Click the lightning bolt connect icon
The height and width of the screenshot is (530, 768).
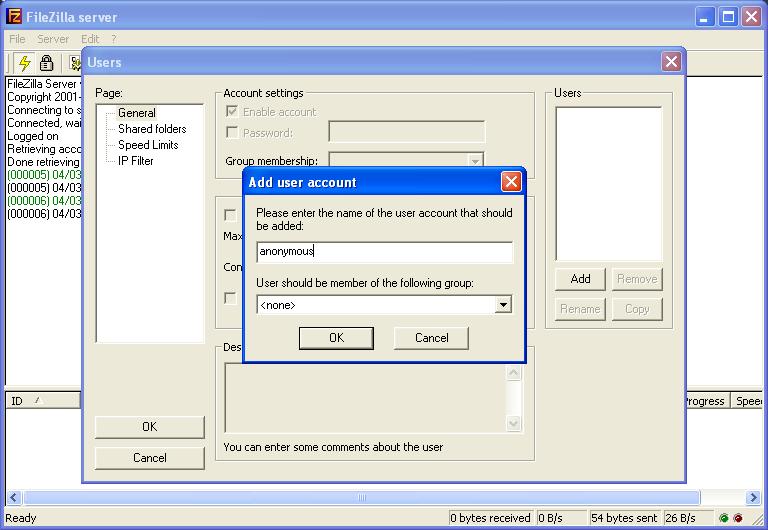pyautogui.click(x=24, y=63)
